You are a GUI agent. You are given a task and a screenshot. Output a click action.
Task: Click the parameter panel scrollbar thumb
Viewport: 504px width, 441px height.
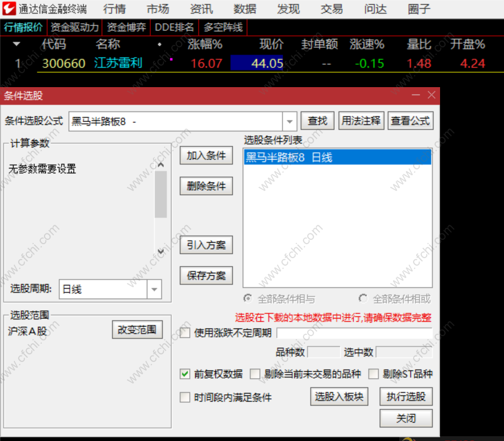[x=161, y=195]
